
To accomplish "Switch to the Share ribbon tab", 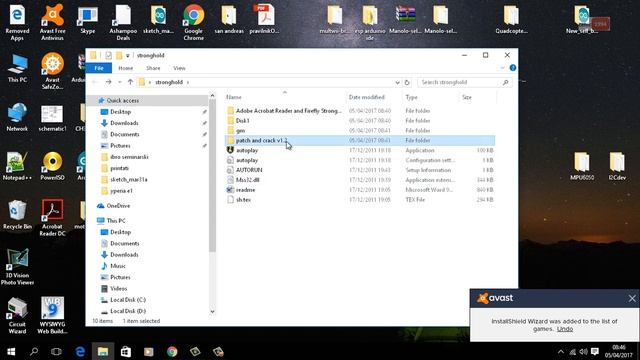I will point(153,68).
